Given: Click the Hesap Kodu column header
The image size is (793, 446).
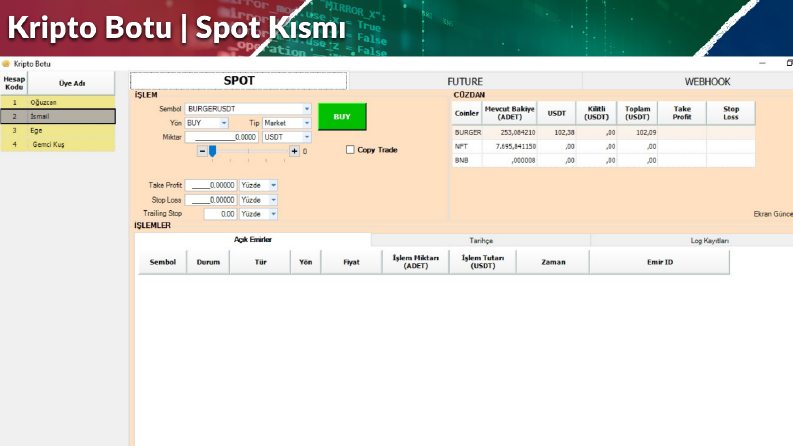Looking at the screenshot, I should [x=14, y=83].
